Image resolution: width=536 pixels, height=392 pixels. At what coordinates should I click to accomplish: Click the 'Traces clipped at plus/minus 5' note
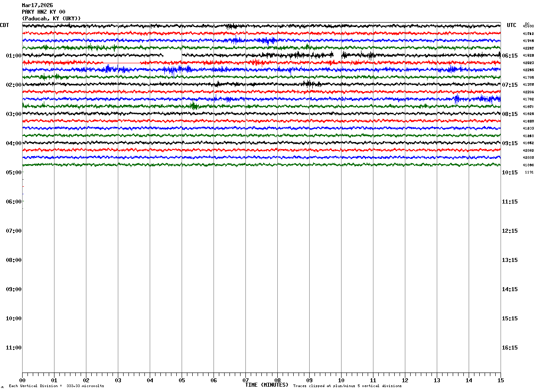pos(347,386)
